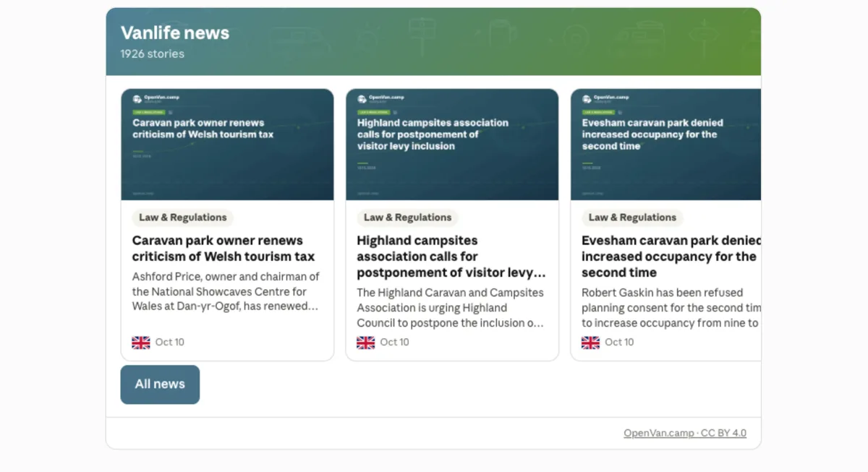Image resolution: width=868 pixels, height=472 pixels.
Task: Click the summary starting "Ashford Price, owner and chairman"
Action: coord(226,291)
